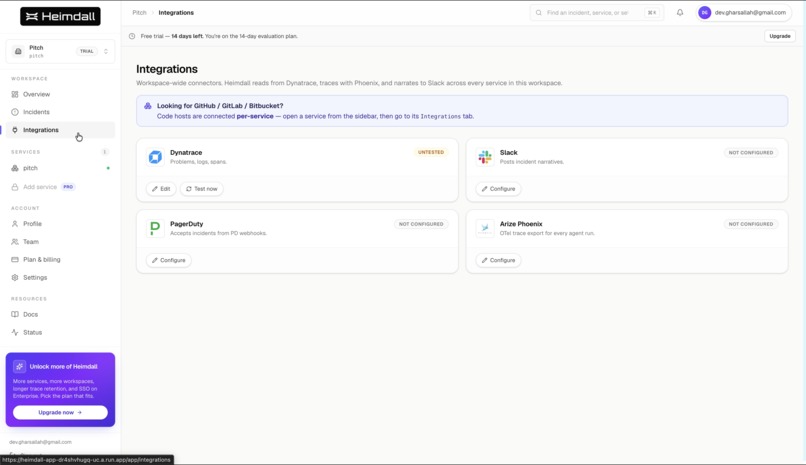Click the Profile person icon
The image size is (806, 465).
click(x=15, y=224)
